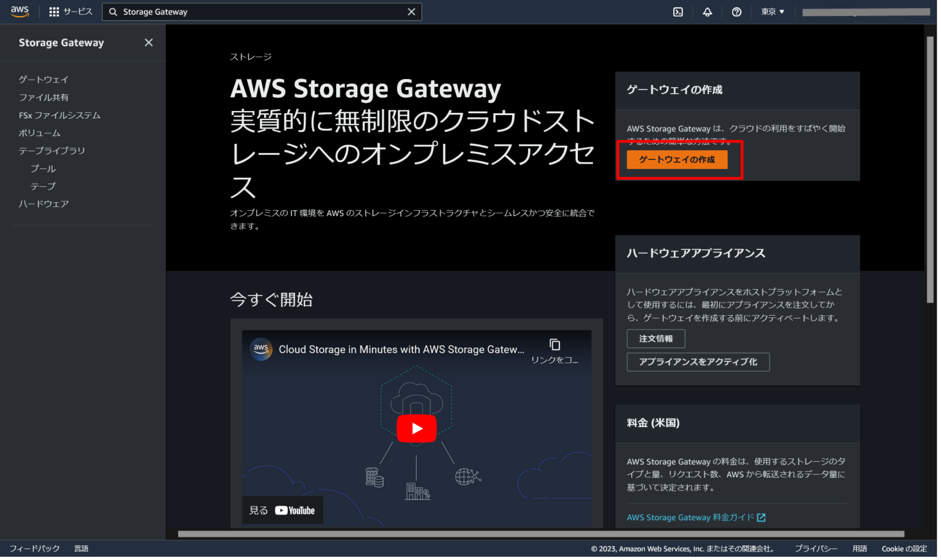This screenshot has height=560, width=941.
Task: Click the Storage Gateway sidebar title
Action: tap(61, 42)
